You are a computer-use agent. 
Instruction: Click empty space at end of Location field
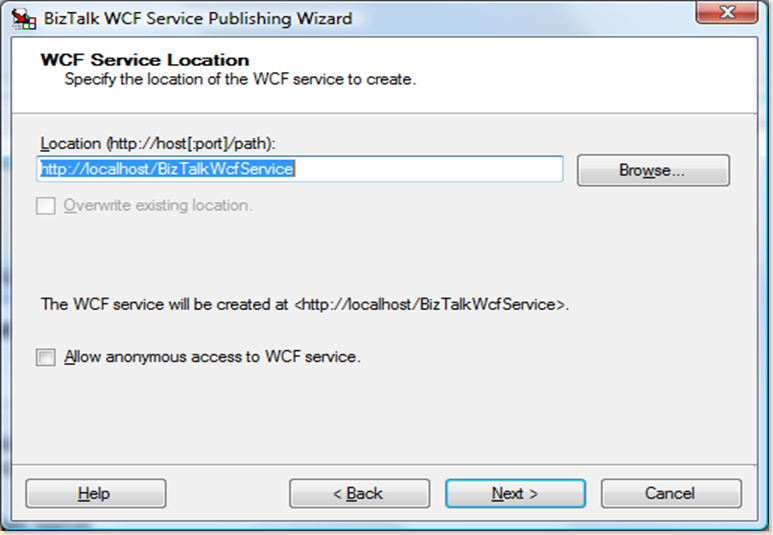point(450,170)
